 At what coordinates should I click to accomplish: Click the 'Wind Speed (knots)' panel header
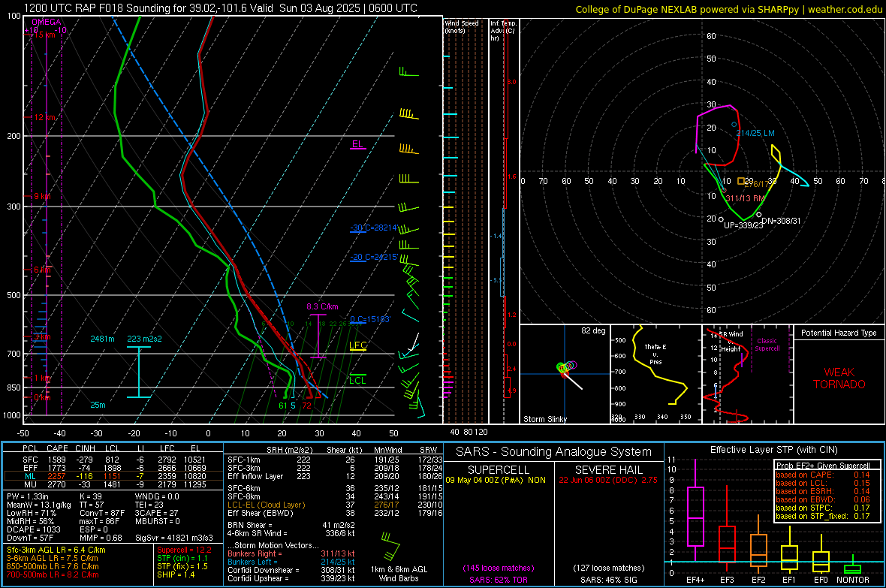coord(462,26)
